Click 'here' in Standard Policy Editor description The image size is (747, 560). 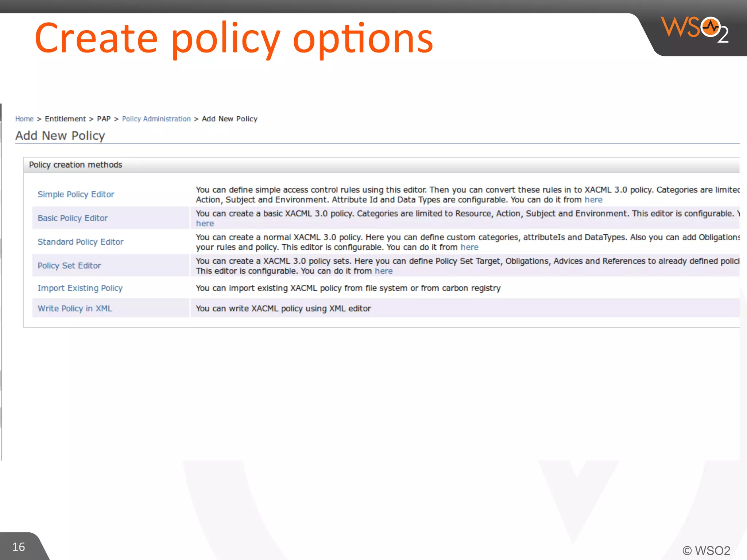469,247
